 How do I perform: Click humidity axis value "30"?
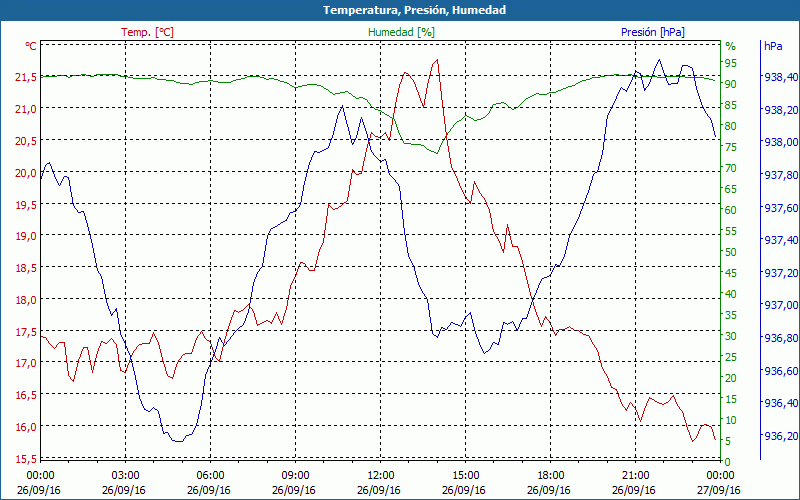[731, 336]
